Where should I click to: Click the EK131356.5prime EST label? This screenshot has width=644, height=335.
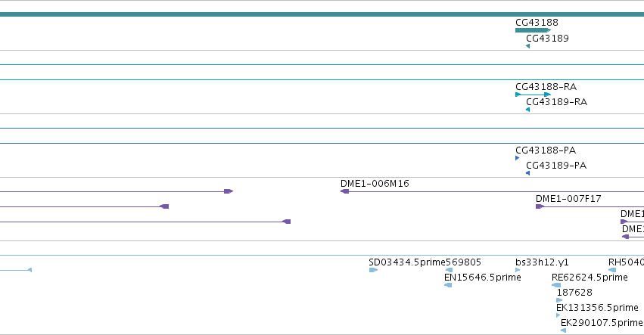click(x=597, y=308)
